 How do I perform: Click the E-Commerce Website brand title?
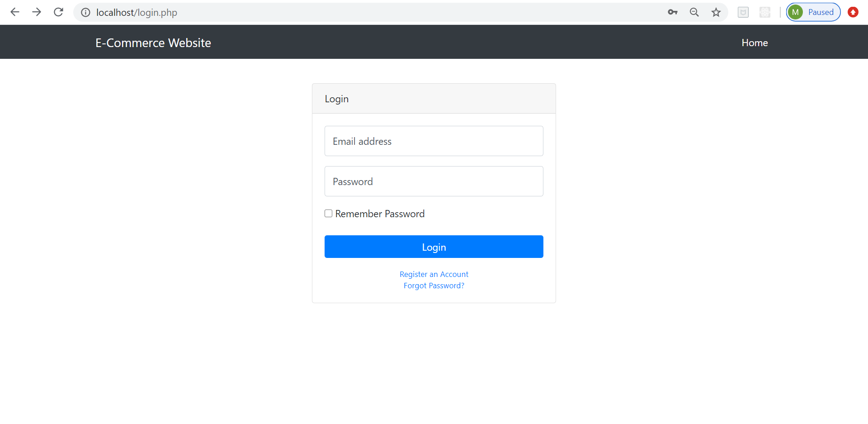[x=153, y=42]
